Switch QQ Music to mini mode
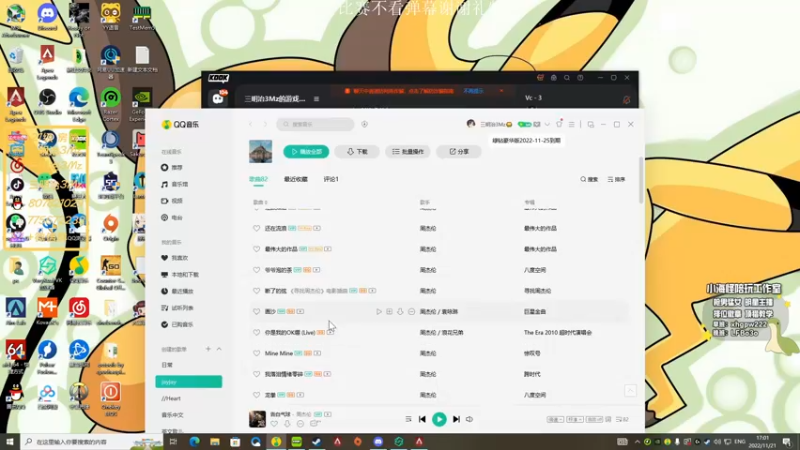The height and width of the screenshot is (450, 800). tap(590, 124)
